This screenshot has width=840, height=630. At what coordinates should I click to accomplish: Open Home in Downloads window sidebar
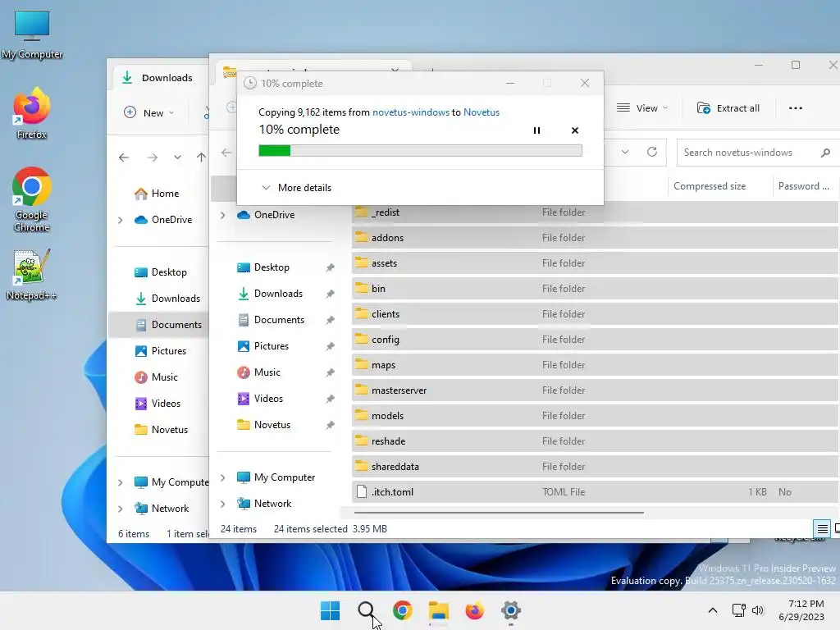[x=157, y=194]
